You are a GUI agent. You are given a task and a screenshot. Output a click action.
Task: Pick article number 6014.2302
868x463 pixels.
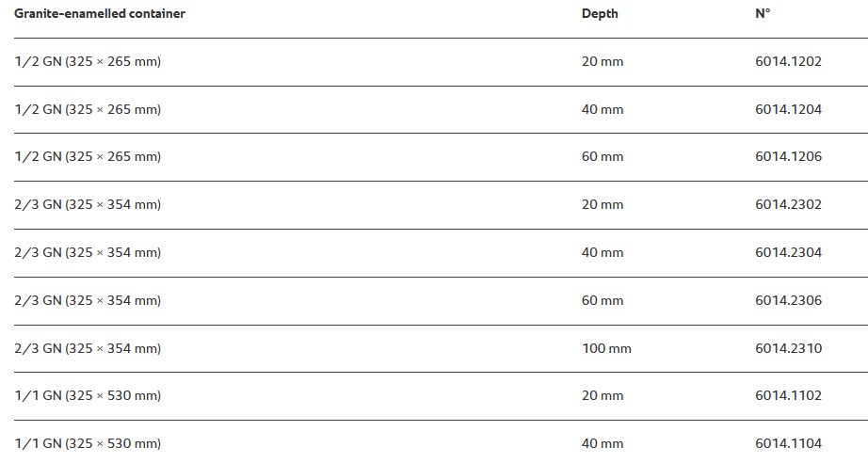pyautogui.click(x=788, y=204)
